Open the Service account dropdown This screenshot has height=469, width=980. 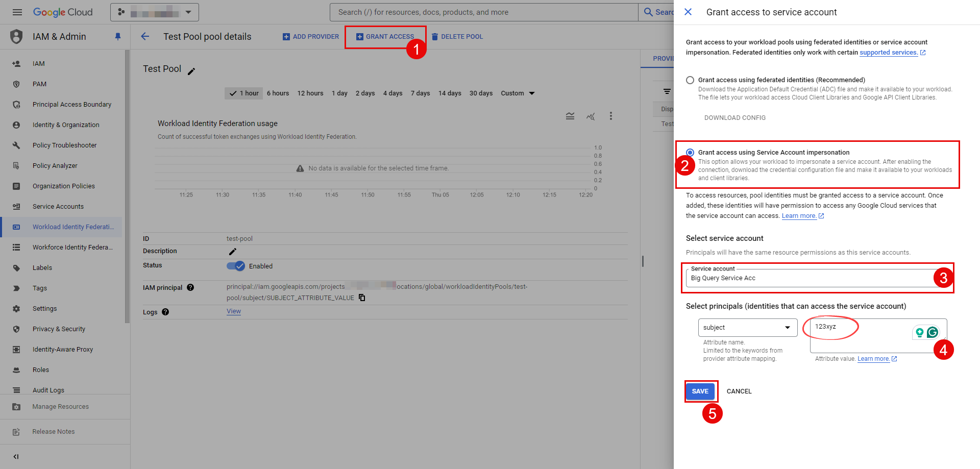(817, 278)
